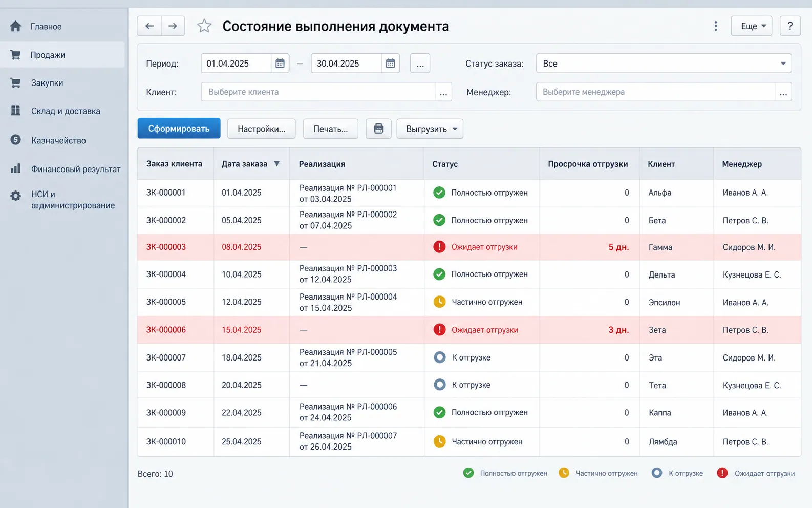Click red alert icon in ЗК-000003 row
This screenshot has height=508, width=812.
click(x=439, y=247)
